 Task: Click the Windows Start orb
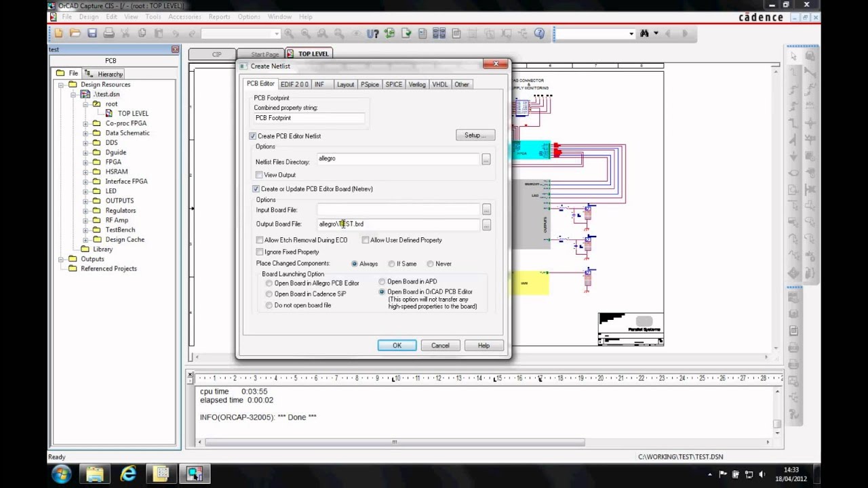click(61, 473)
